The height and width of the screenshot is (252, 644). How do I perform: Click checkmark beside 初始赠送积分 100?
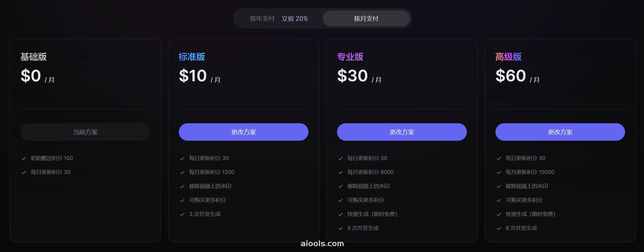point(24,158)
